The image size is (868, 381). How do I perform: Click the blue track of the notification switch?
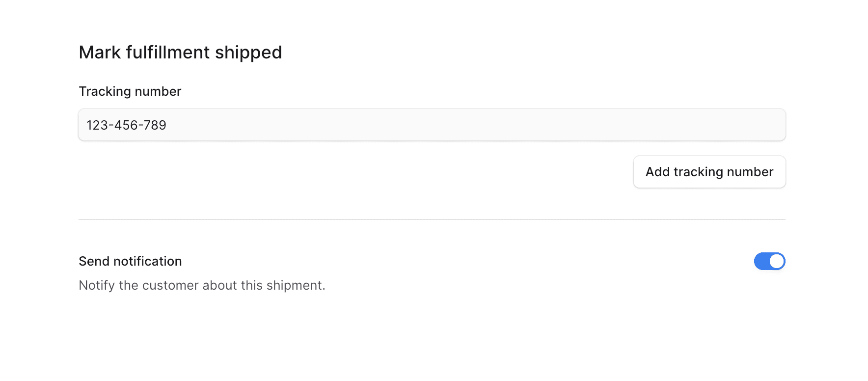[761, 261]
